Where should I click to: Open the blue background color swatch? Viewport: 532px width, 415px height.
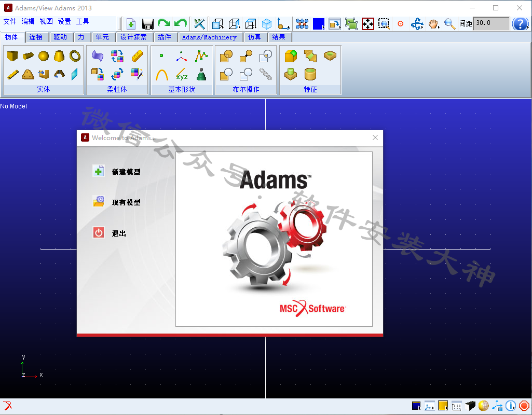pos(319,24)
